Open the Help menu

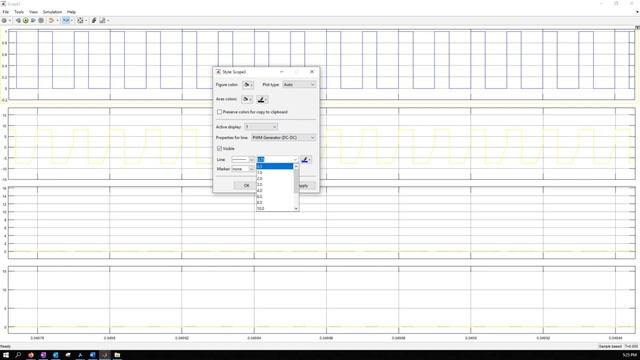coord(71,12)
